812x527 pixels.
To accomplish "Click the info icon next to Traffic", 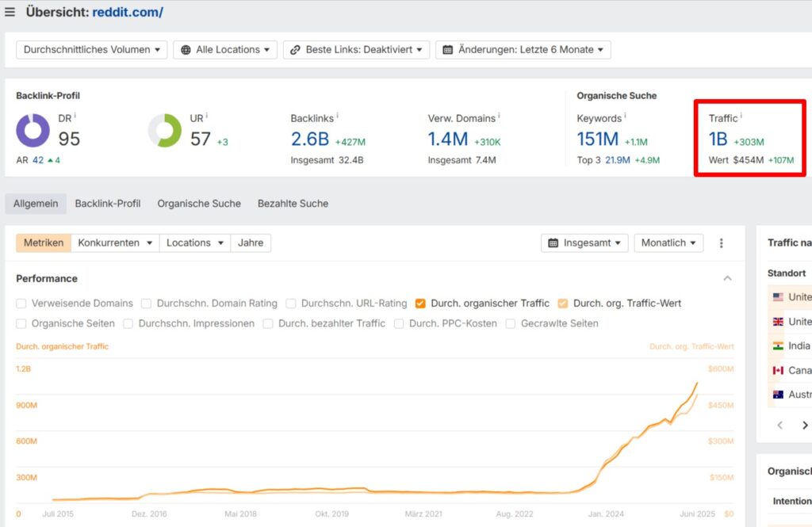I will (x=741, y=116).
